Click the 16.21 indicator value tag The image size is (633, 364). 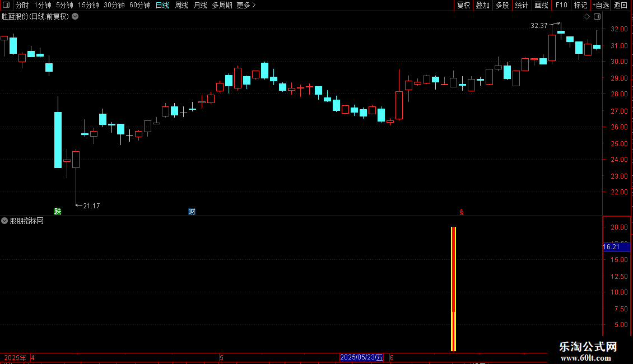[x=616, y=247]
